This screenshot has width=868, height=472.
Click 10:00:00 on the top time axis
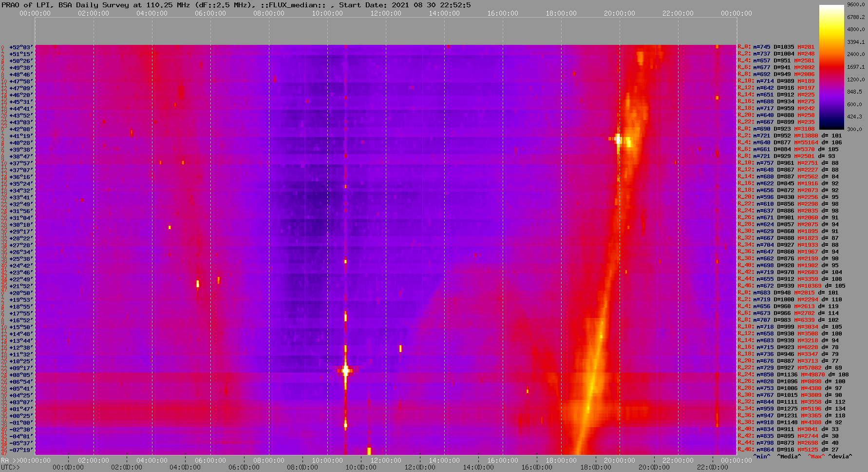point(327,14)
